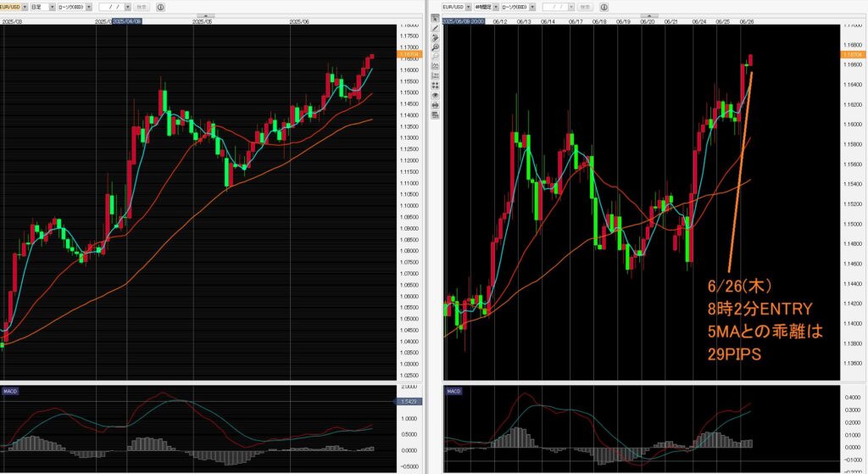This screenshot has height=474, width=868.
Task: Open the 日足 timeframe dropdown on left chart
Action: (52, 7)
